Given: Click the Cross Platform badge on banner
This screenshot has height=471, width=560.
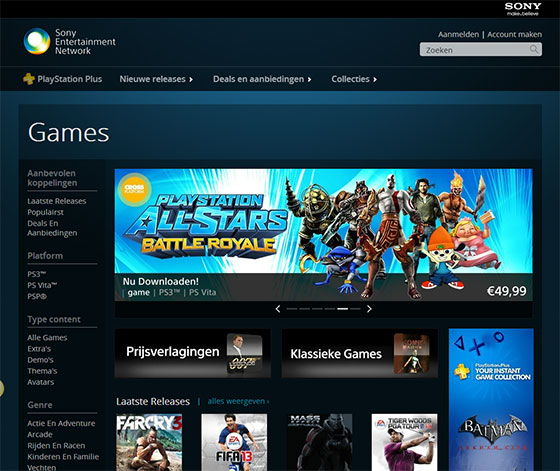Looking at the screenshot, I should coord(134,189).
